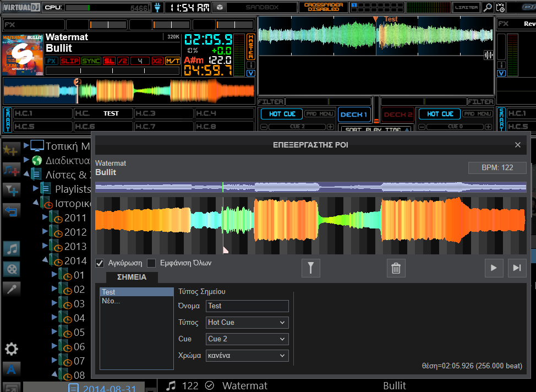Viewport: 536px width, 392px height.
Task: Open the Cue 2 dropdown
Action: [247, 339]
